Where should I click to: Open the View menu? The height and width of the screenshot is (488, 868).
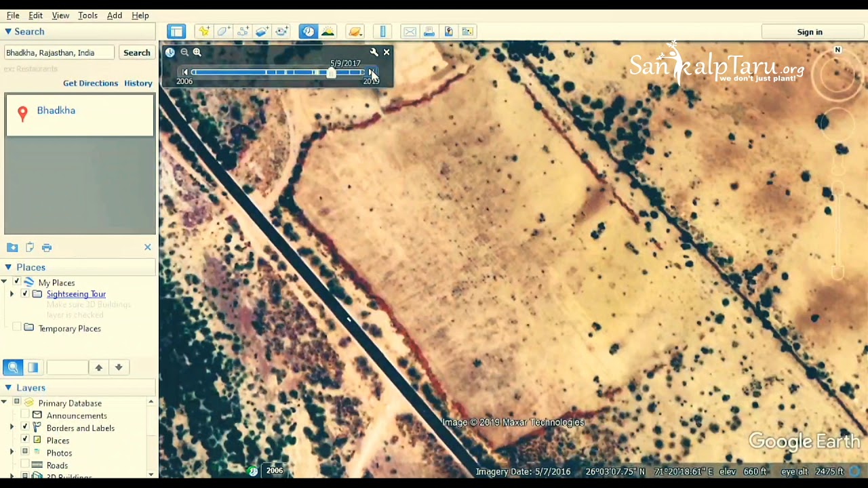click(x=60, y=15)
